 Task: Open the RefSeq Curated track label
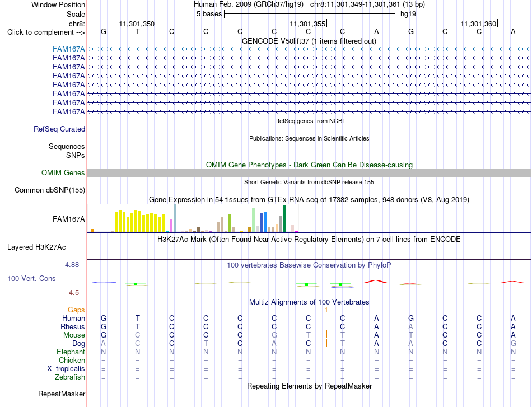coord(59,129)
